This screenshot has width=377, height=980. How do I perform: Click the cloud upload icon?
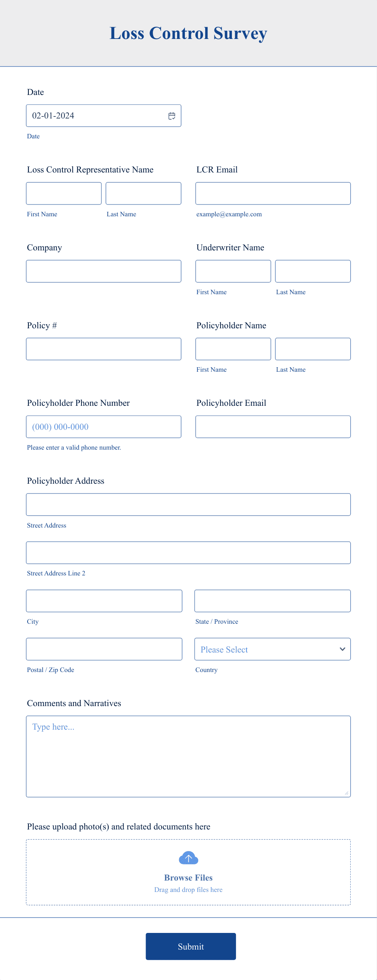(x=188, y=858)
